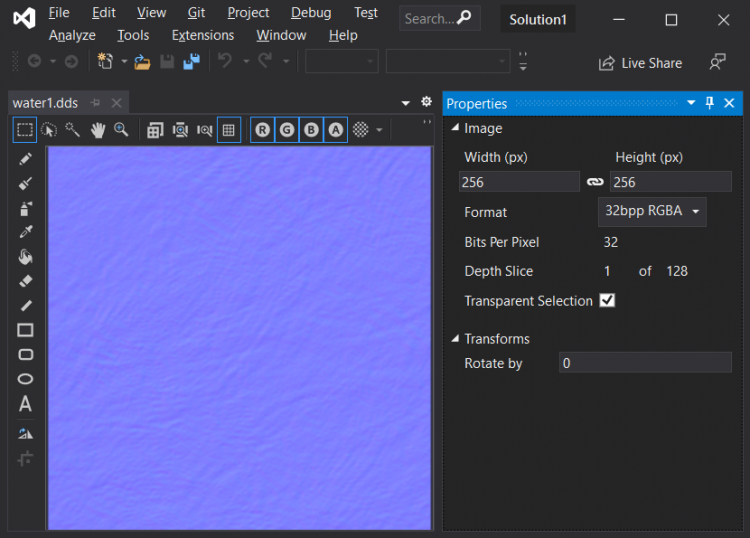Select the Fill bucket tool
750x538 pixels.
[25, 257]
